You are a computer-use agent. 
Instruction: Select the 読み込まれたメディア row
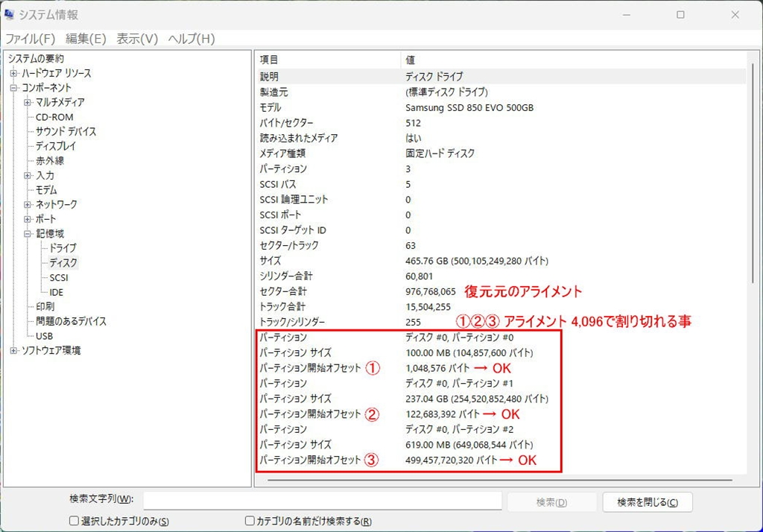coord(501,139)
